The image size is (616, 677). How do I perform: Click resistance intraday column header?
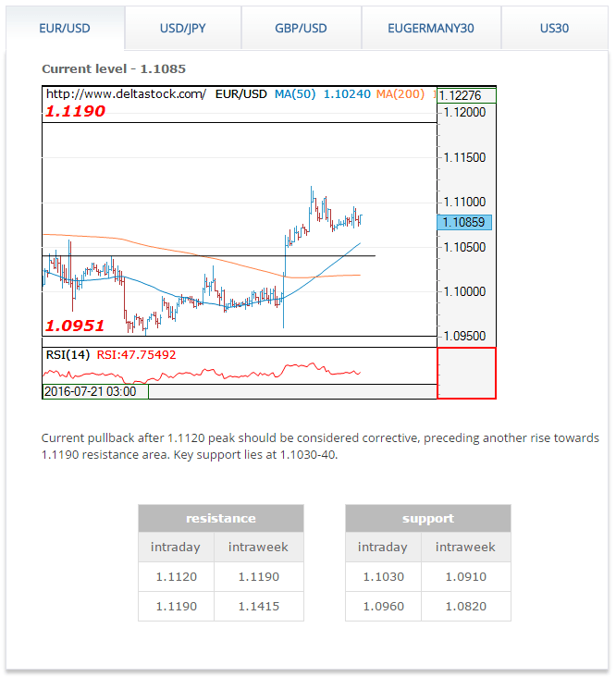pos(176,547)
